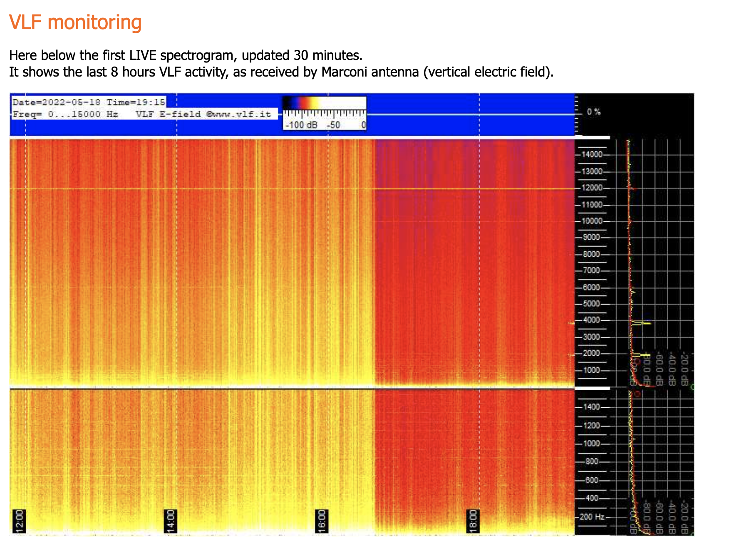The width and height of the screenshot is (744, 560).
Task: Click the 13000 frequency label
Action: [592, 171]
